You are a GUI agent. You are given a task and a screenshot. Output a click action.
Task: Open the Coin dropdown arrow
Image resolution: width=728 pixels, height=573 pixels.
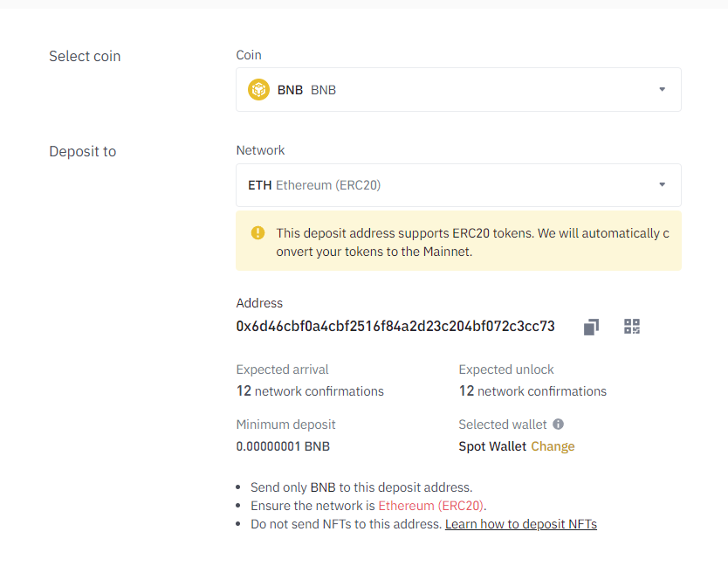coord(662,89)
